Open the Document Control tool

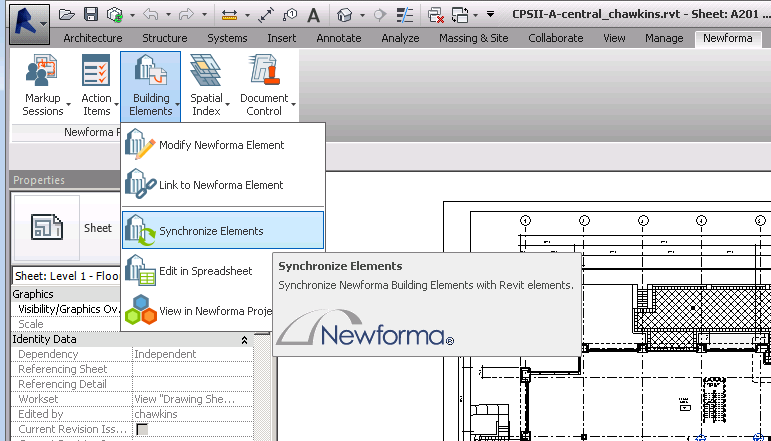pyautogui.click(x=264, y=86)
